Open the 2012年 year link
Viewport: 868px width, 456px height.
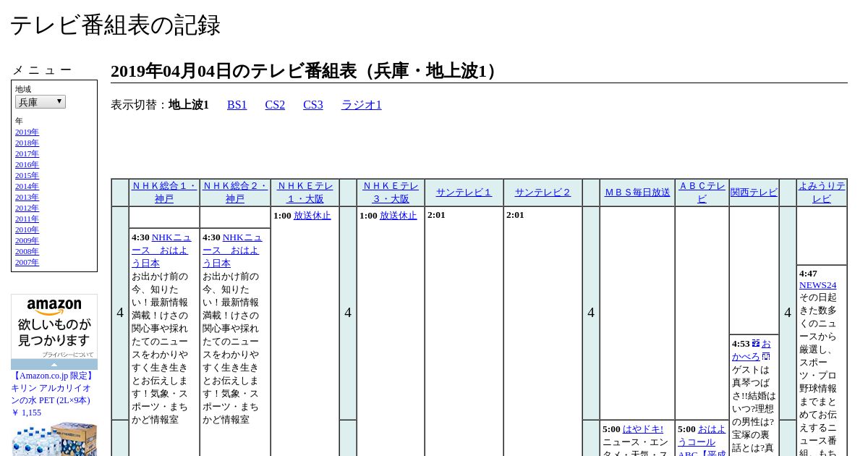point(27,208)
